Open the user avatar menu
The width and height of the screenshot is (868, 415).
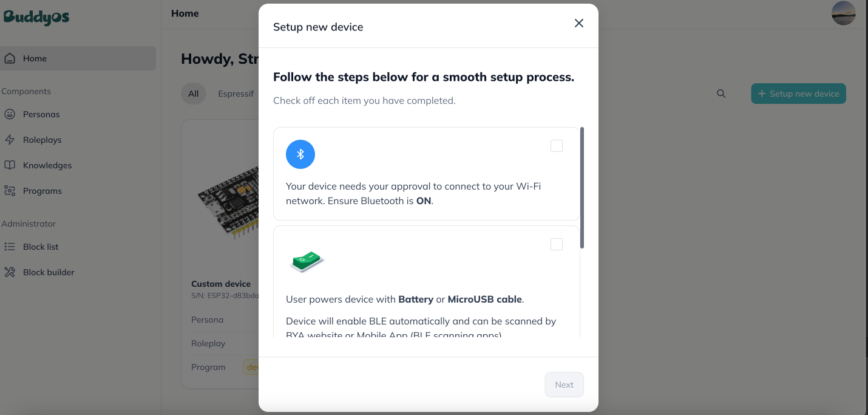[844, 13]
